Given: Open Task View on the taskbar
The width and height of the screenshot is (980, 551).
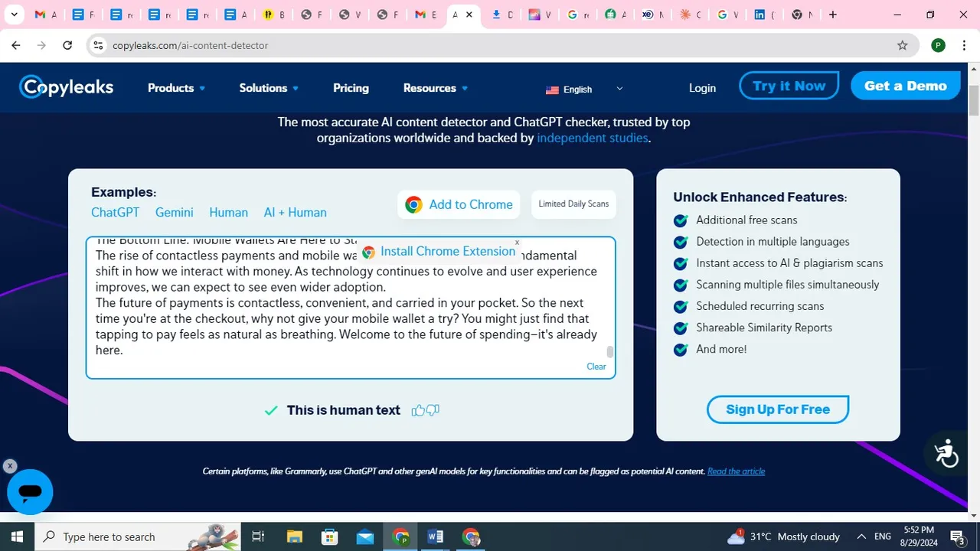Looking at the screenshot, I should click(x=258, y=536).
